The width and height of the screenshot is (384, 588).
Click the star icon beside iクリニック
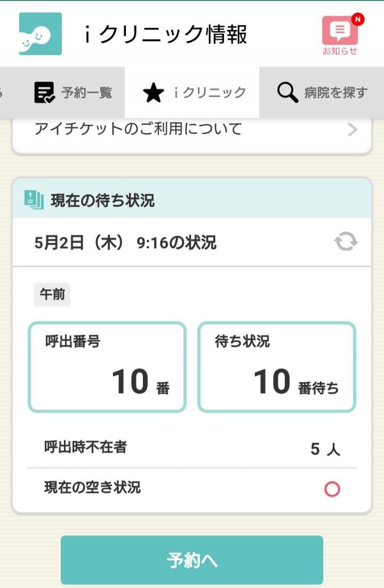tap(154, 93)
